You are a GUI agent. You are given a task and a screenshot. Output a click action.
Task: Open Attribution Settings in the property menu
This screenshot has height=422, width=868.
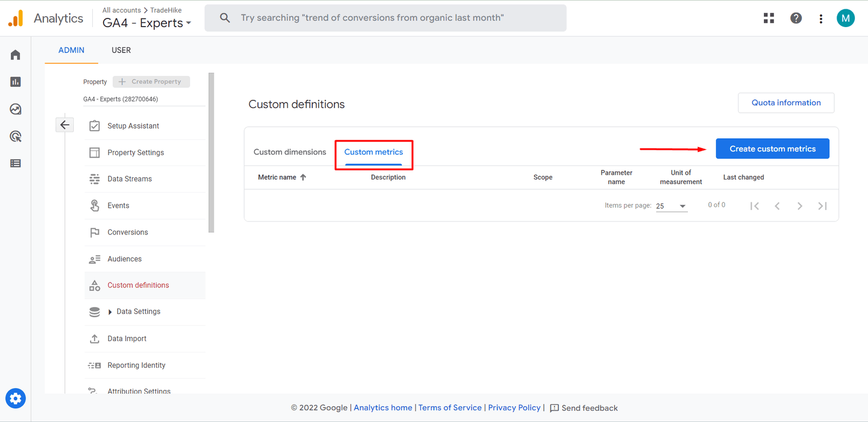[139, 391]
